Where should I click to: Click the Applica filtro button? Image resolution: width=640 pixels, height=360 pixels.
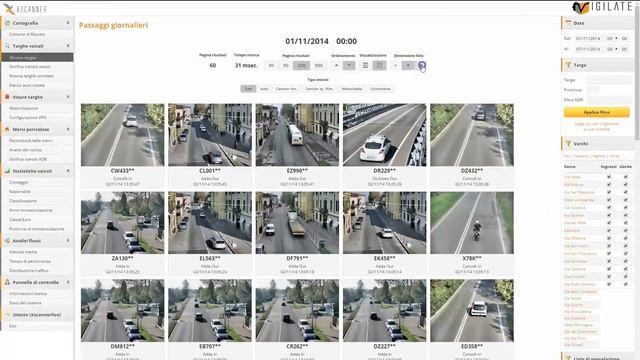click(x=596, y=112)
